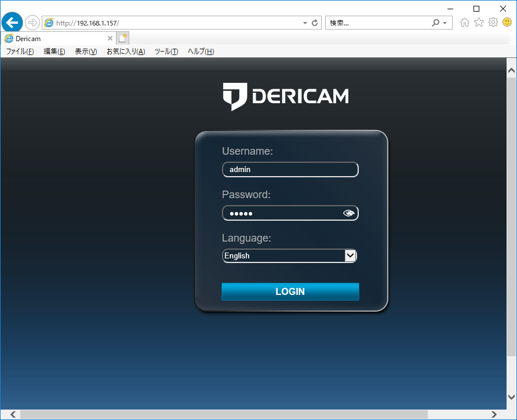The image size is (517, 420).
Task: Open a new tab button
Action: pyautogui.click(x=123, y=38)
